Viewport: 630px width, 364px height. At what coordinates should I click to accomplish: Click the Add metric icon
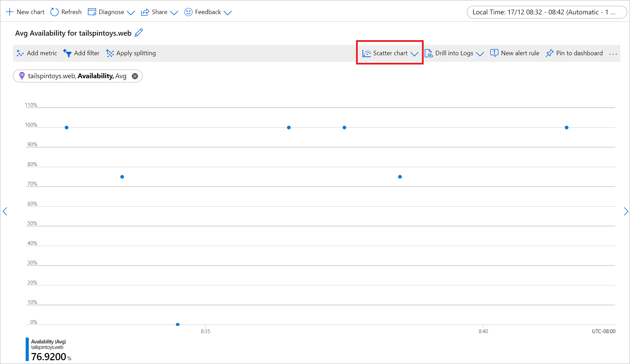pyautogui.click(x=20, y=53)
